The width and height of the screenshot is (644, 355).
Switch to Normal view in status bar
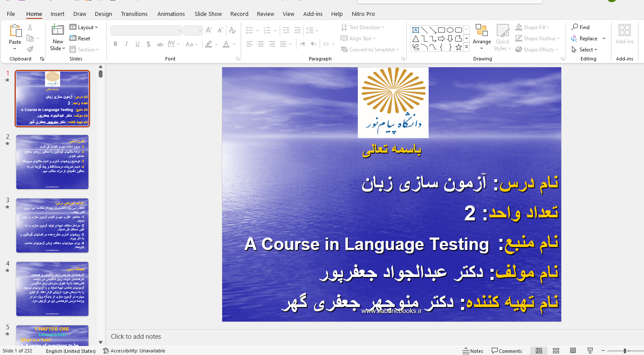pos(539,351)
